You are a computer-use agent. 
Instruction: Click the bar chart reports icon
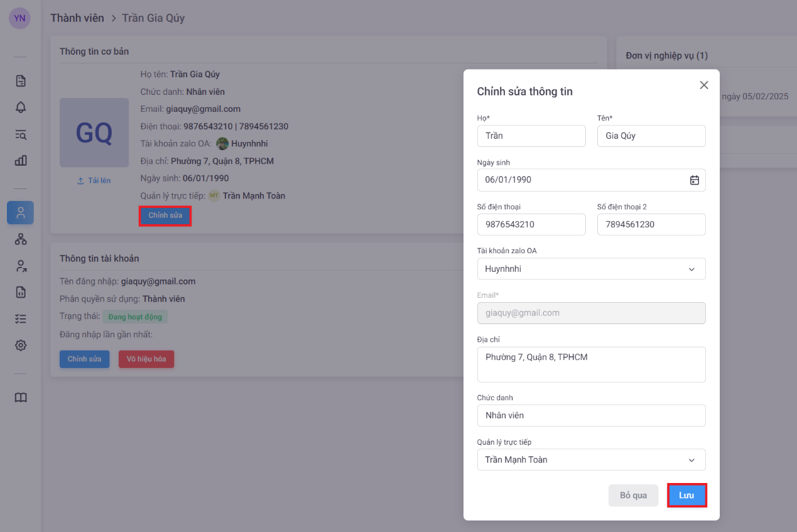tap(21, 160)
